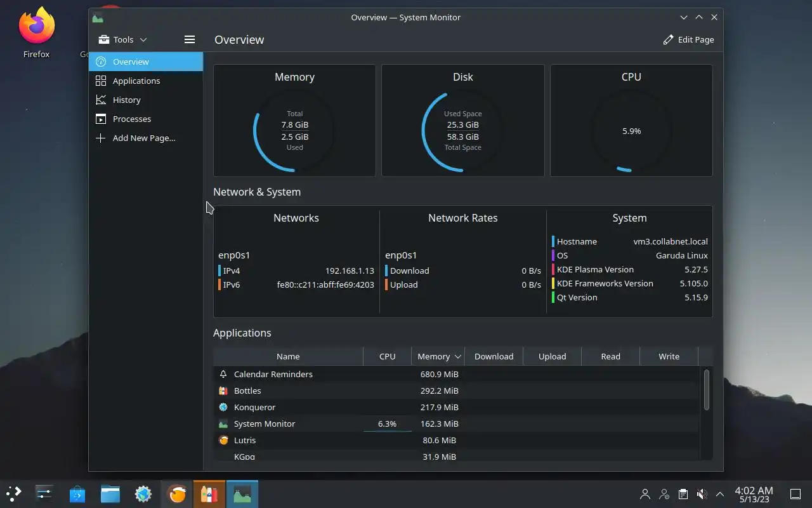Click the muted volume tray icon

[701, 493]
